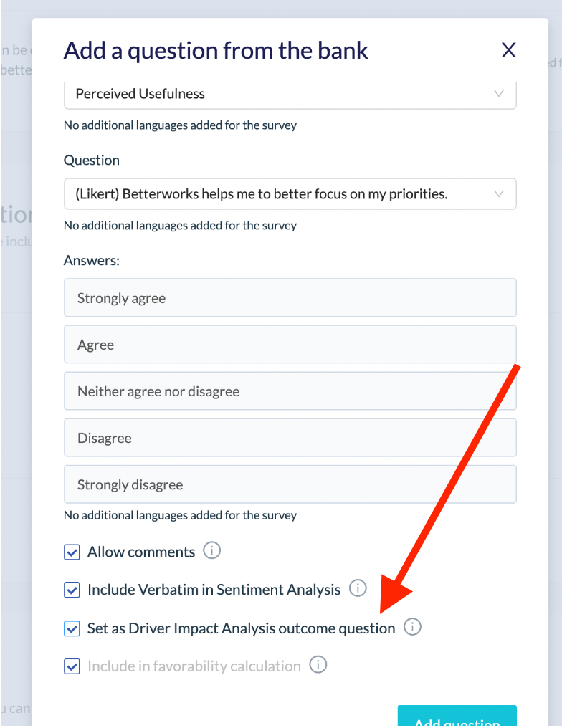Uncheck the Allow comments checkbox
562x728 pixels.
click(x=72, y=552)
